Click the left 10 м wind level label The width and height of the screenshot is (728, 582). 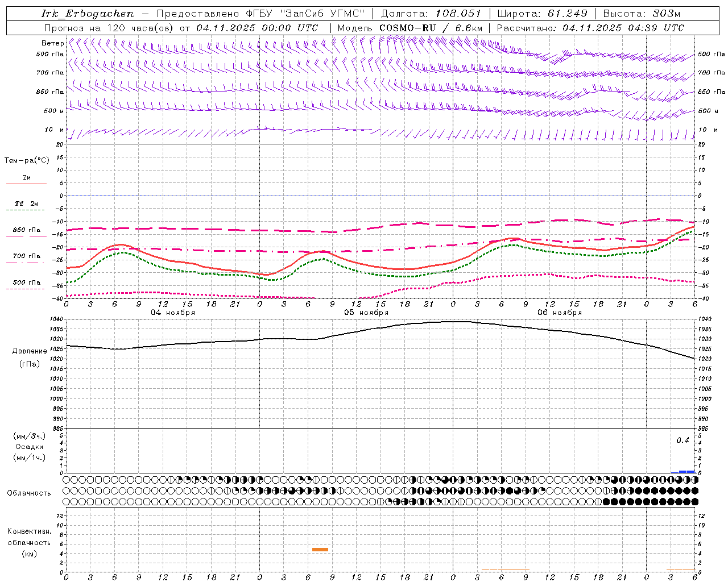54,130
